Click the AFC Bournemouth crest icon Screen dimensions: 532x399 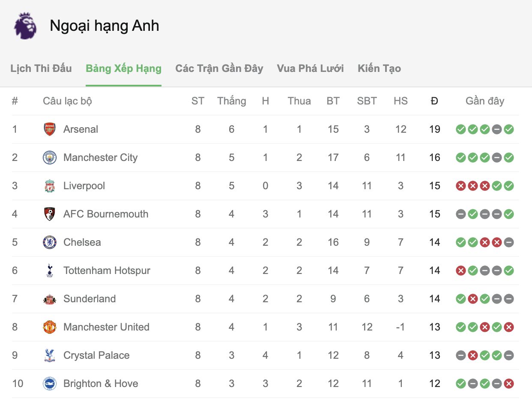pyautogui.click(x=50, y=214)
